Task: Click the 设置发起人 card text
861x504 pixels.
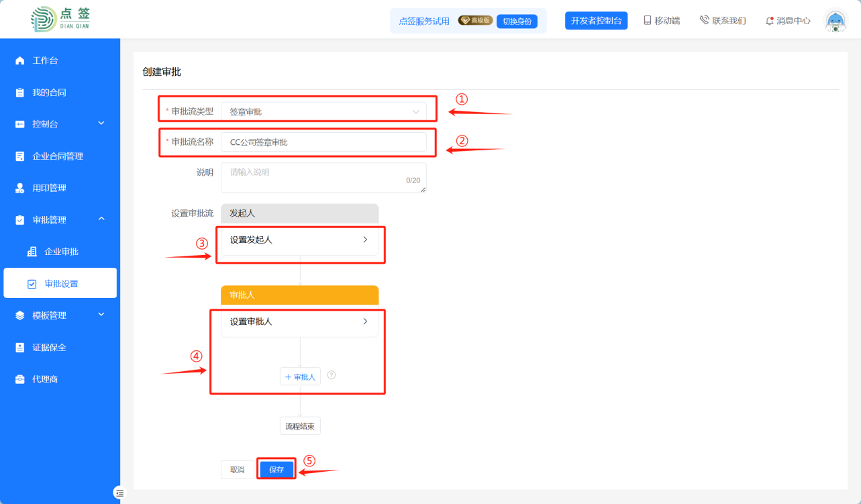Action: tap(251, 240)
